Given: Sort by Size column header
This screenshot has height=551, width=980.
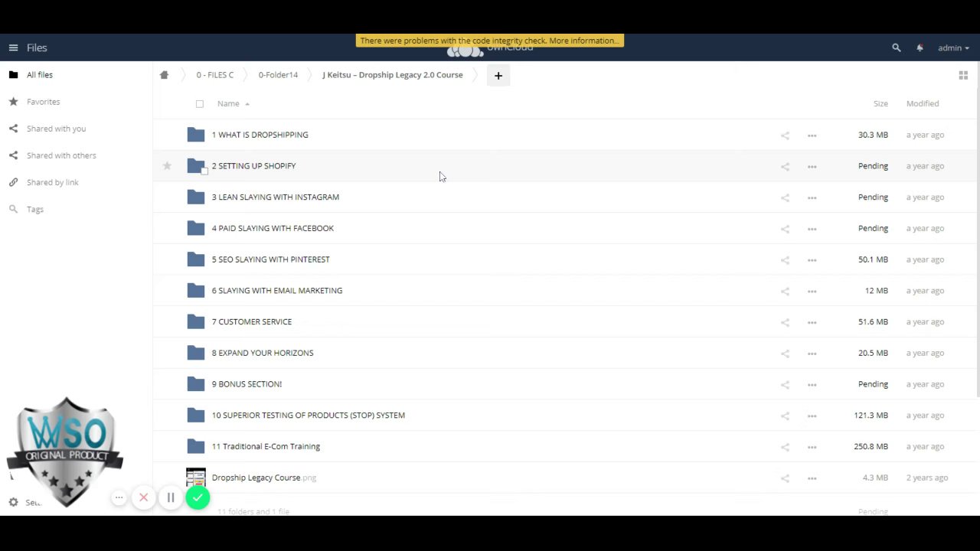Looking at the screenshot, I should pos(880,103).
